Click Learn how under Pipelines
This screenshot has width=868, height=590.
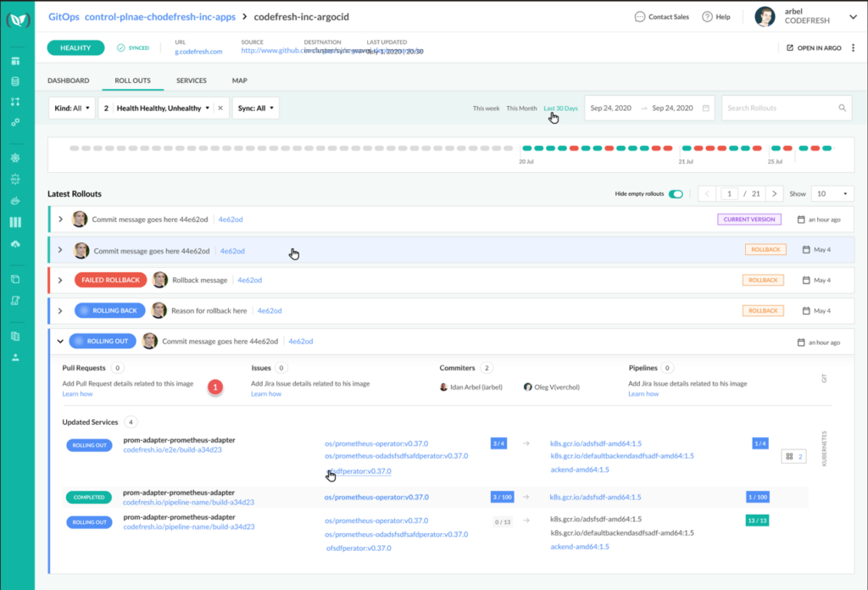(x=643, y=394)
